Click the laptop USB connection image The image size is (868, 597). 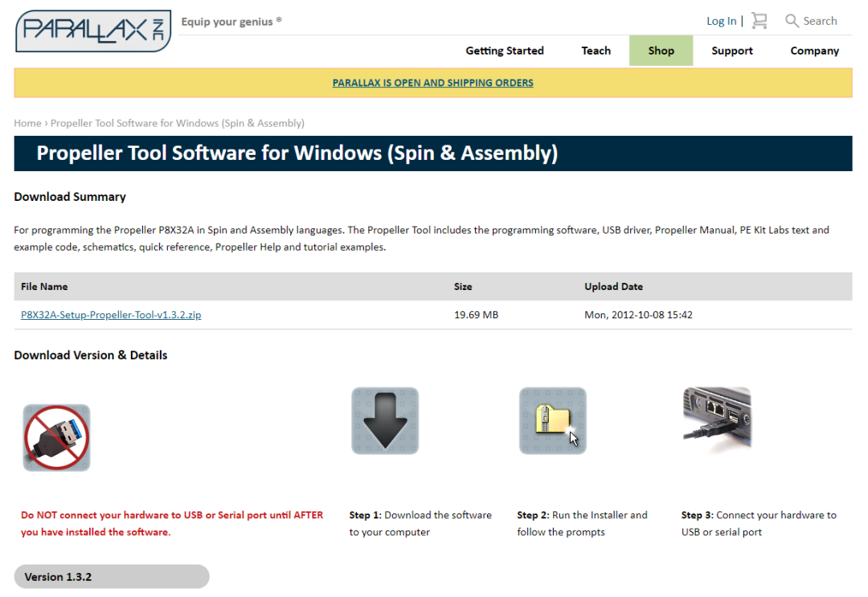point(717,419)
